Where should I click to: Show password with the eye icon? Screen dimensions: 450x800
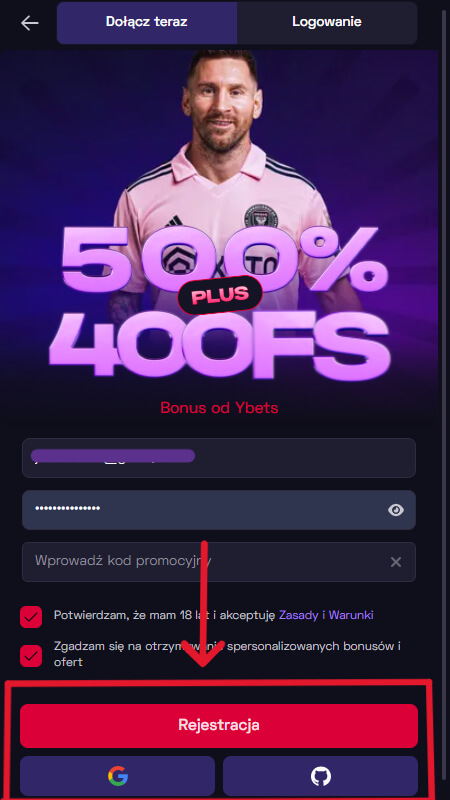tap(396, 510)
